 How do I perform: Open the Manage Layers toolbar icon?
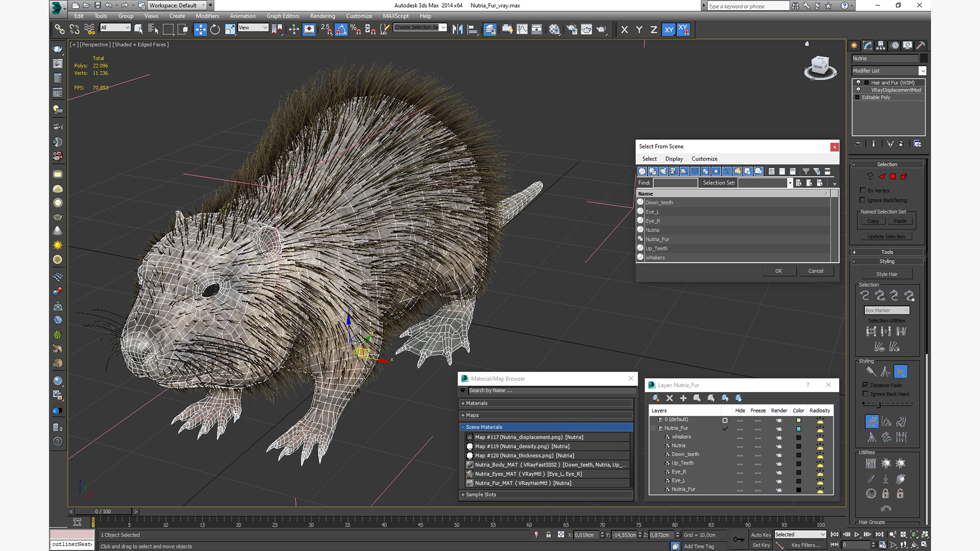click(490, 30)
